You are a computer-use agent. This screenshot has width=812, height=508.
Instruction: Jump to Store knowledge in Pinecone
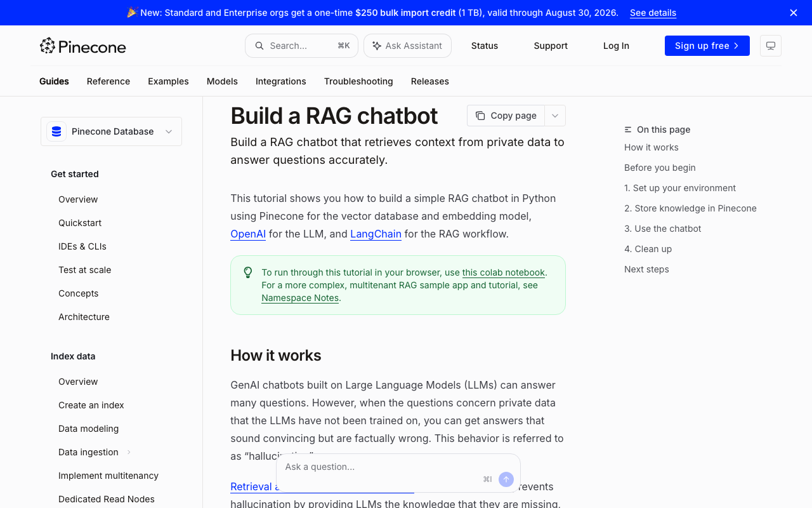pyautogui.click(x=690, y=208)
